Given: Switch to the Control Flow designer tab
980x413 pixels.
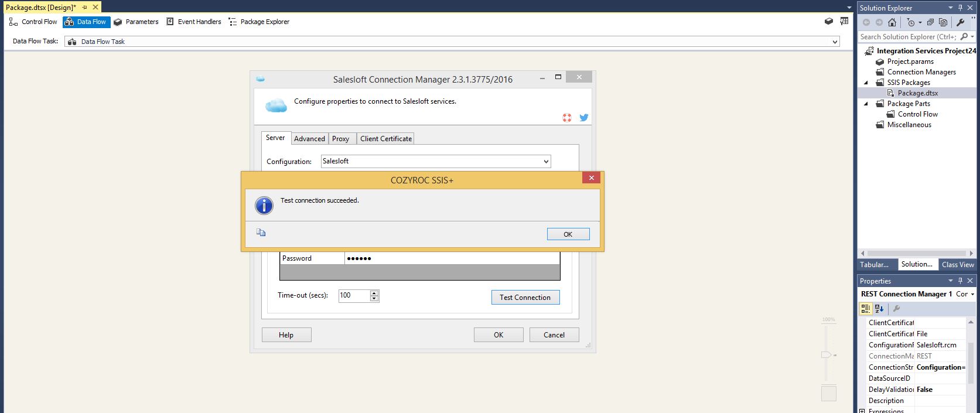Looking at the screenshot, I should (33, 22).
